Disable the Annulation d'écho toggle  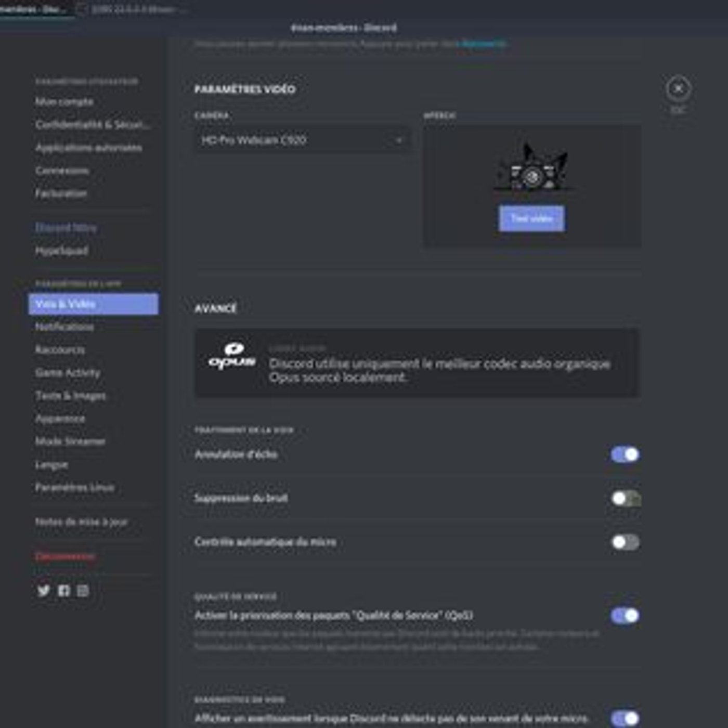coord(625,454)
